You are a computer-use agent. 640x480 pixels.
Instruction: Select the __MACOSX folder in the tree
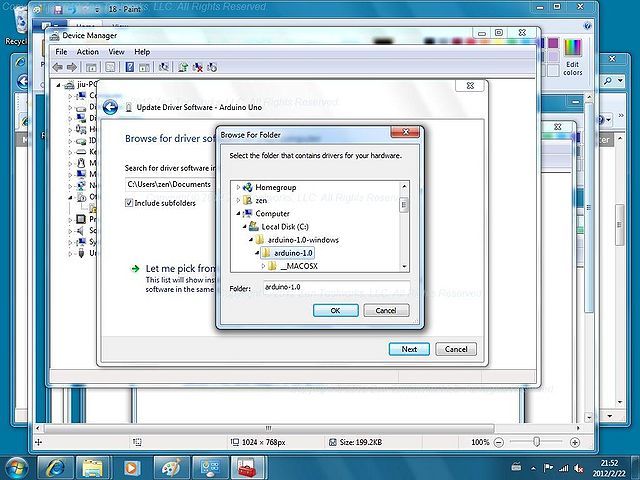click(x=299, y=266)
